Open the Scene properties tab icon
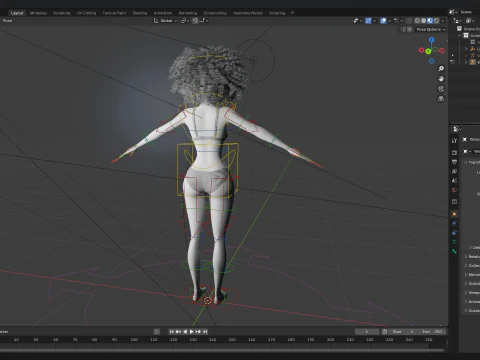Screen dimensions: 480x360 point(454,181)
